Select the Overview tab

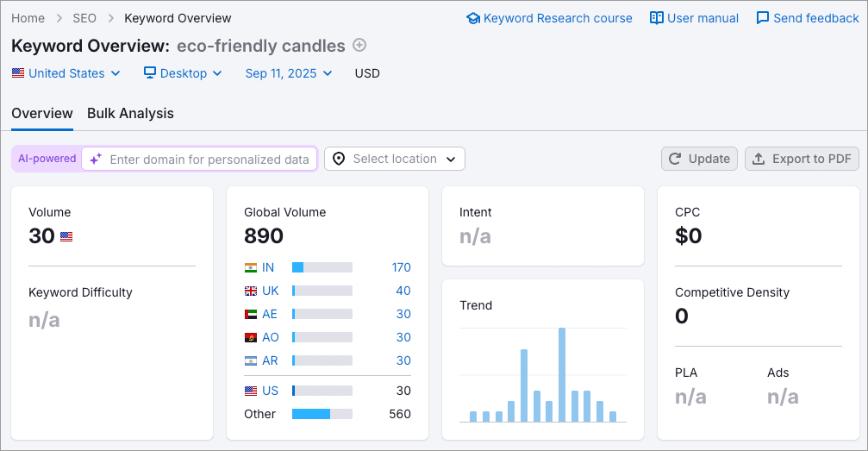click(x=42, y=114)
